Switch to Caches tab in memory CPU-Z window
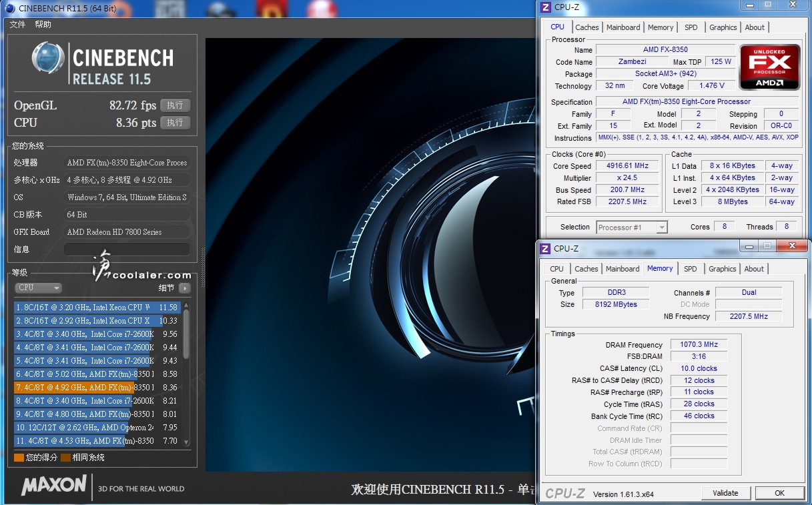Image resolution: width=812 pixels, height=505 pixels. point(586,269)
